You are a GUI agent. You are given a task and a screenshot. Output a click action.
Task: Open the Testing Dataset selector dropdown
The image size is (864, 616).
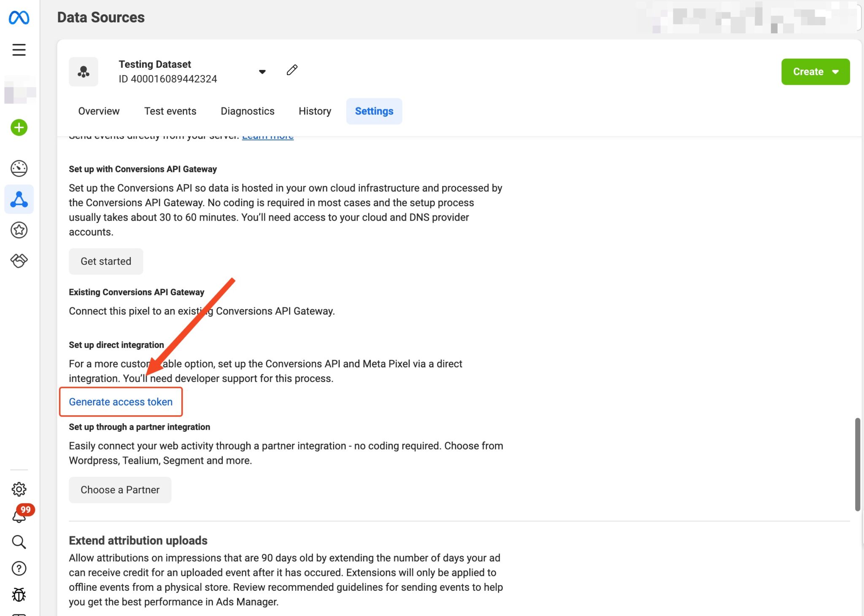(262, 72)
